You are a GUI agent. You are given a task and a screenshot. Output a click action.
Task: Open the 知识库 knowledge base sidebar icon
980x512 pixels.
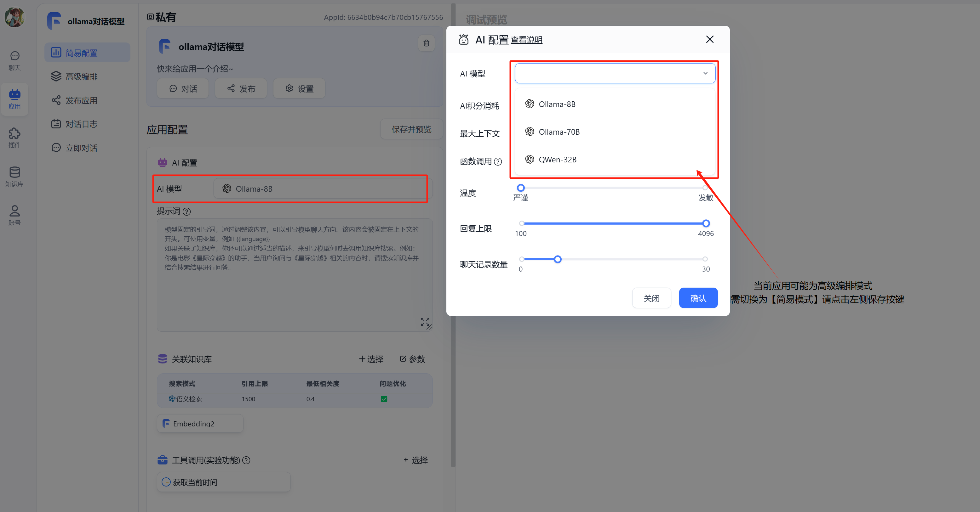pyautogui.click(x=14, y=176)
